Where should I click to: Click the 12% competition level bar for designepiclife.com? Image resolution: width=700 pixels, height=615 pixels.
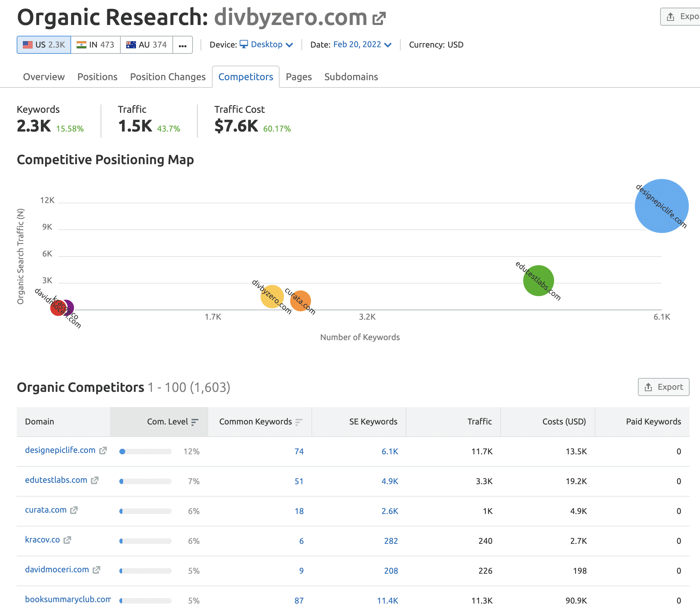(x=145, y=452)
